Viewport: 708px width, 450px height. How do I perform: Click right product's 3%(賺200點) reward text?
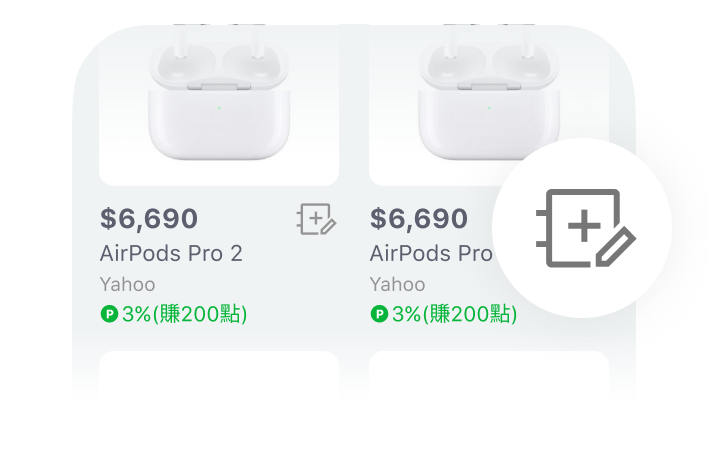coord(453,315)
